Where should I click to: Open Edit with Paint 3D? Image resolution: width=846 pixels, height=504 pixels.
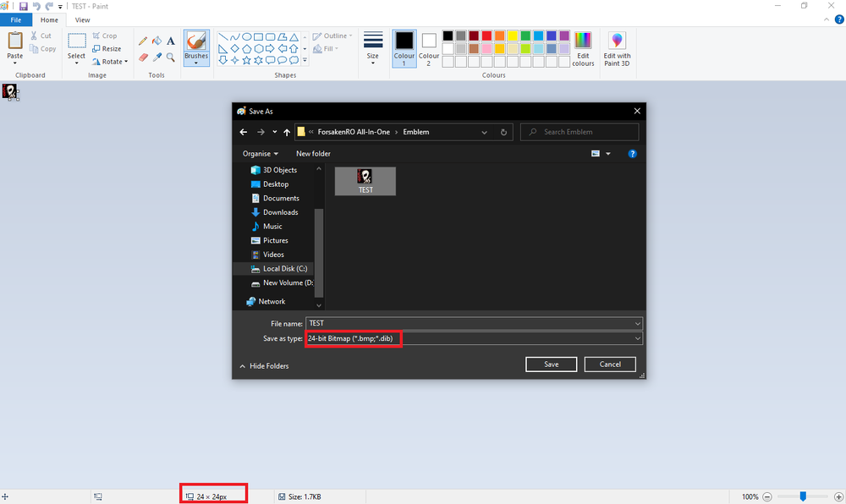coord(617,48)
